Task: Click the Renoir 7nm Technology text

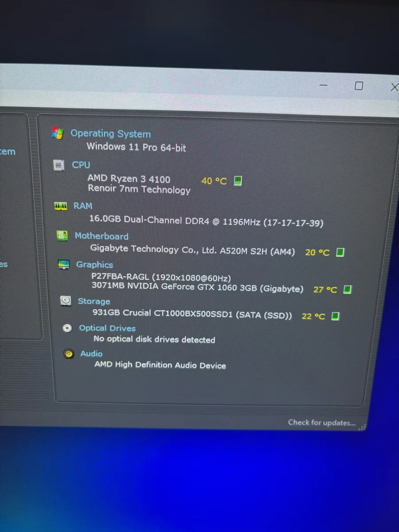Action: [139, 190]
